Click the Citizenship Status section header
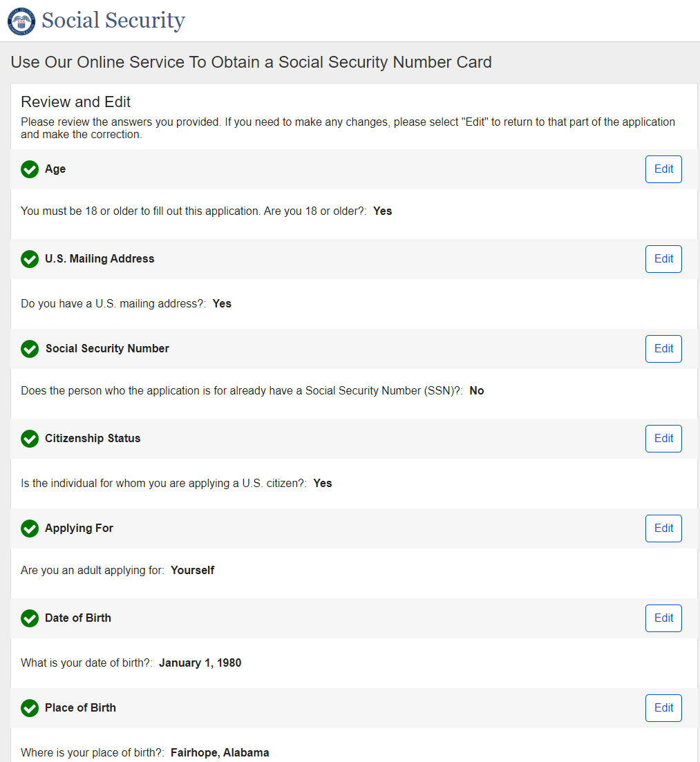700x762 pixels. click(93, 439)
